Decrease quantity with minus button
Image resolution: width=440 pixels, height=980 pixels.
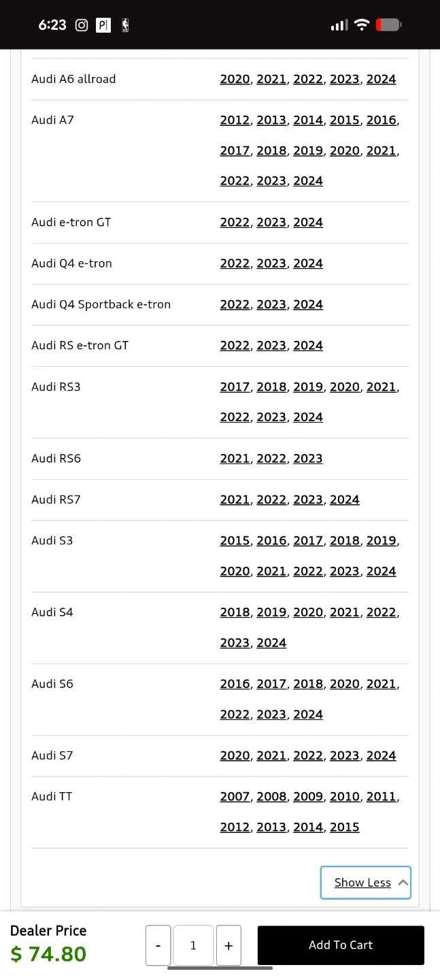pos(158,945)
